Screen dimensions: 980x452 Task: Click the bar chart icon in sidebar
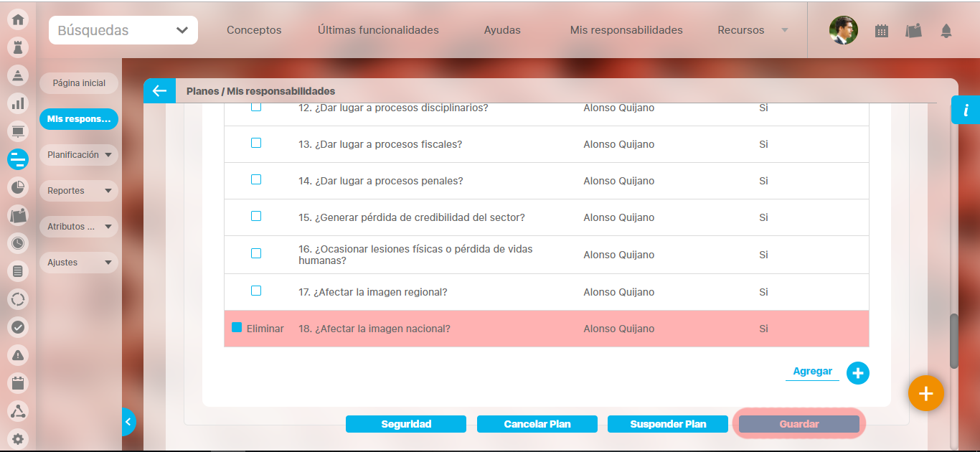pyautogui.click(x=18, y=103)
